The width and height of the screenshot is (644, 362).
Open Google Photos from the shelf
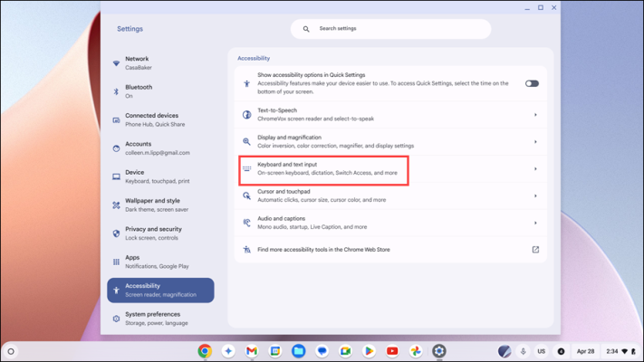click(x=416, y=351)
